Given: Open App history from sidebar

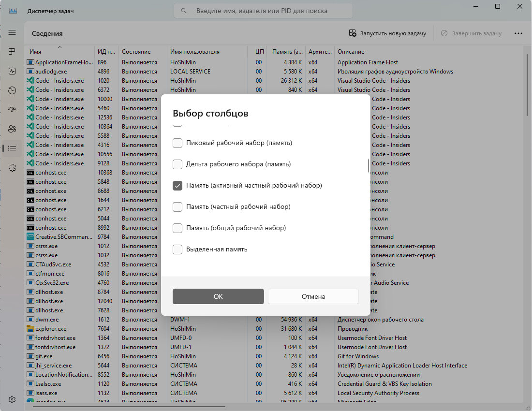Looking at the screenshot, I should pyautogui.click(x=12, y=90).
